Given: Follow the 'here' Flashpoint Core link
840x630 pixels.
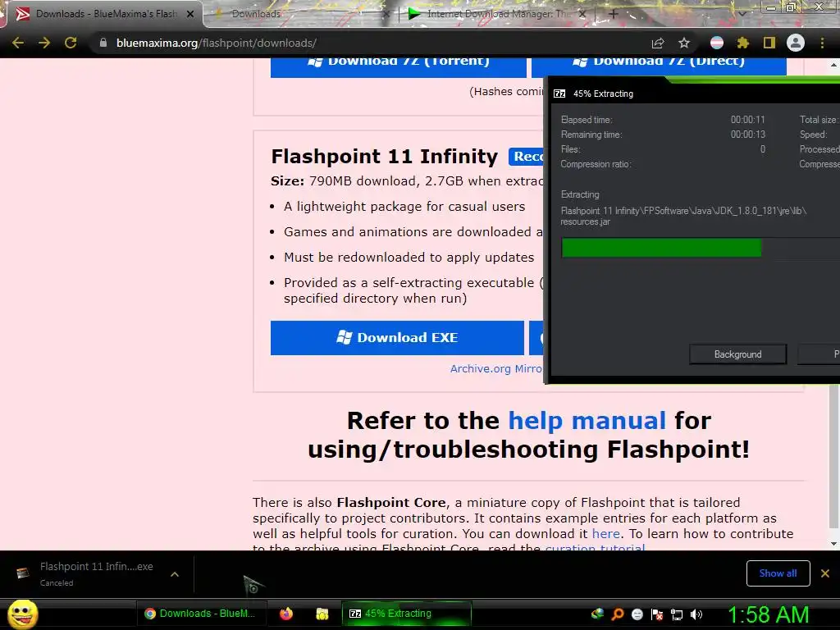Looking at the screenshot, I should pos(606,533).
